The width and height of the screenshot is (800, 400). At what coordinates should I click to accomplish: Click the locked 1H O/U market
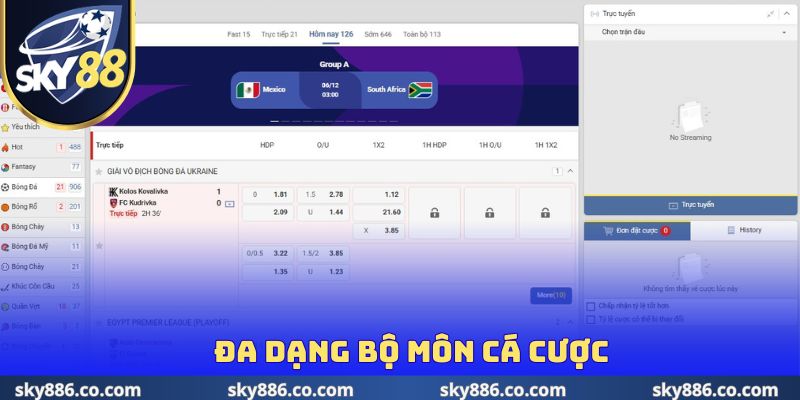[x=490, y=213]
